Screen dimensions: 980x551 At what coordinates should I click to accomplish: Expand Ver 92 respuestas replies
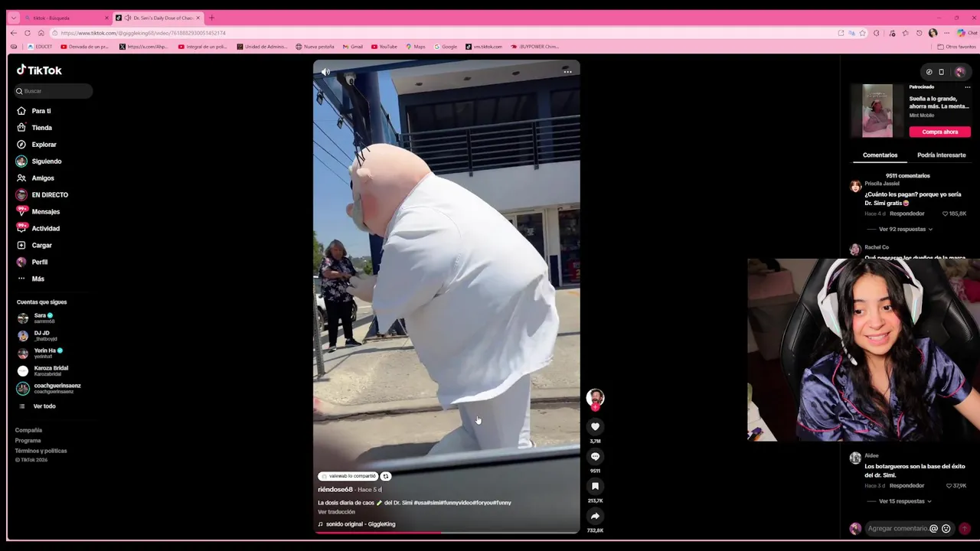coord(905,229)
